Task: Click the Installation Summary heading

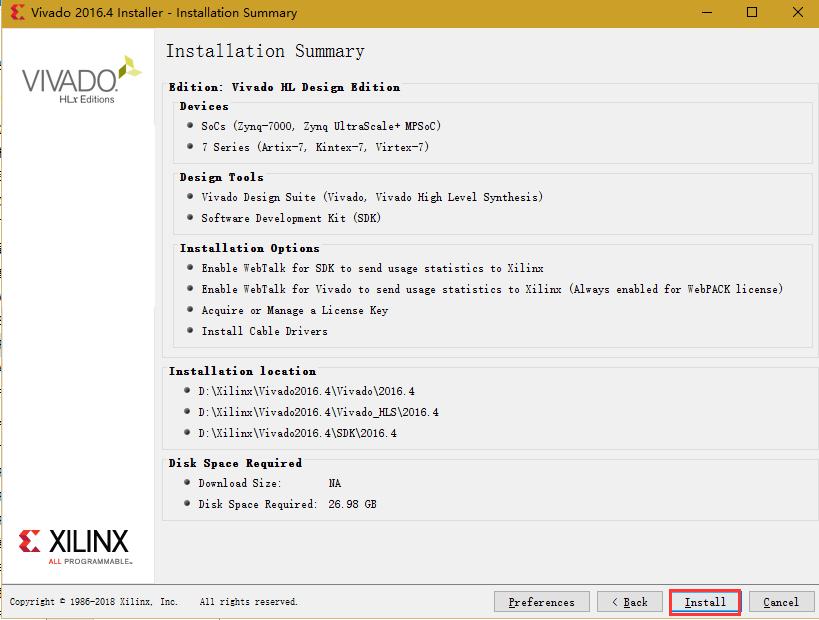Action: [x=265, y=51]
